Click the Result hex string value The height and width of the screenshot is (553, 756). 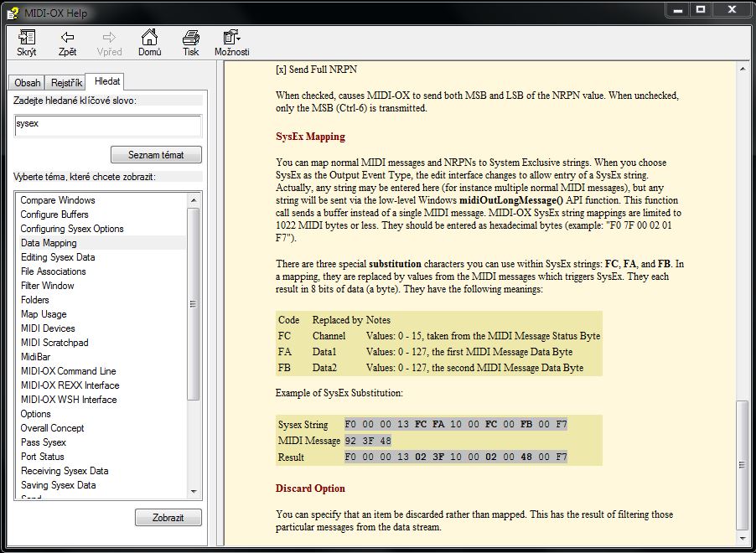(x=456, y=457)
